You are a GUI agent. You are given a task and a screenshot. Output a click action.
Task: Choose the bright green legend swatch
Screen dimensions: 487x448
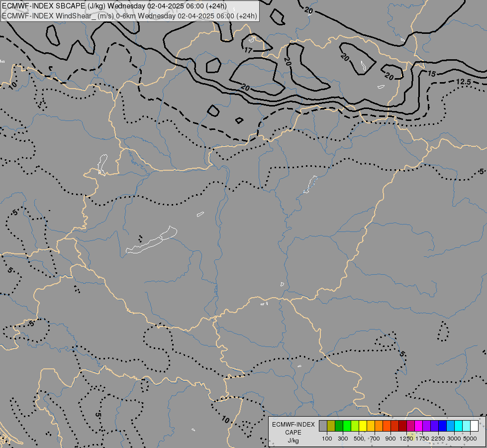tap(347, 426)
